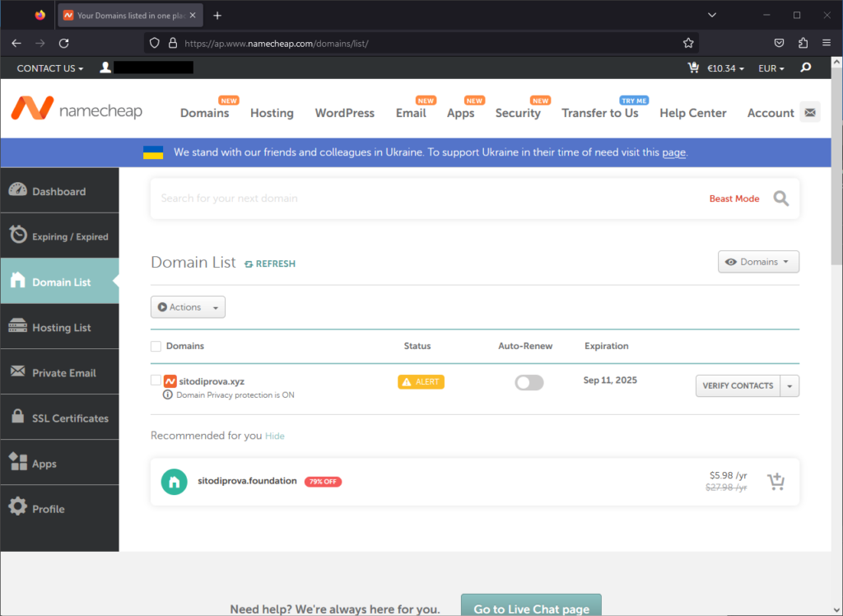The width and height of the screenshot is (843, 616).
Task: Click the search magnifier in top bar
Action: tap(806, 68)
